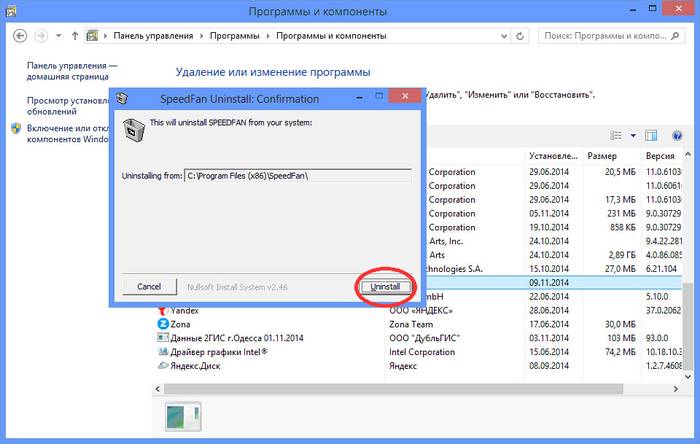
Task: Click the Programs window title bar icon
Action: [x=10, y=11]
